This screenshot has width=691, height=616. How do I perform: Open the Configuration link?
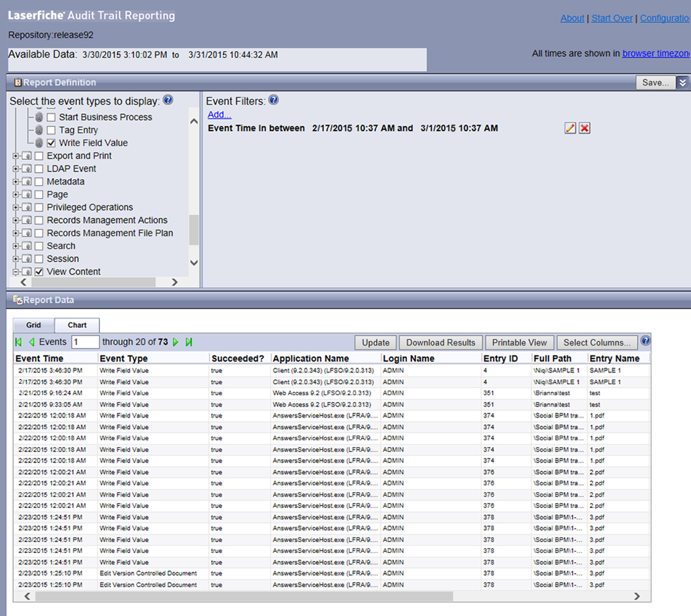click(665, 18)
